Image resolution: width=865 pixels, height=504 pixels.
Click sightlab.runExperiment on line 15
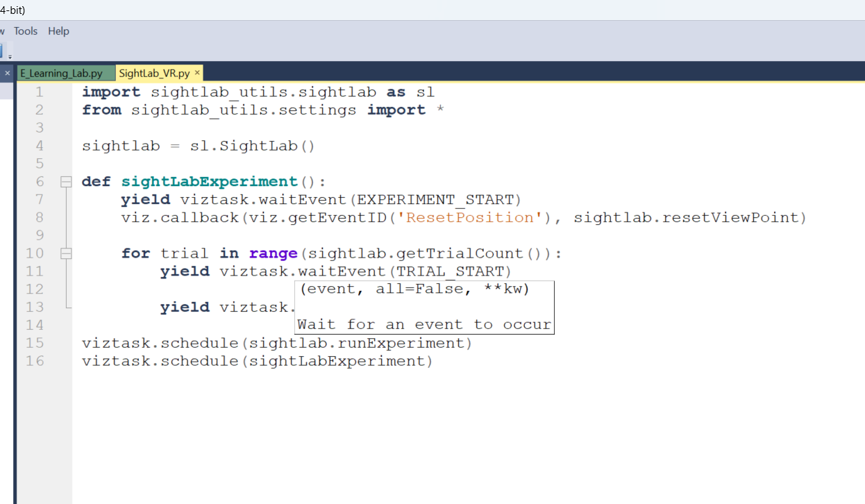point(360,344)
